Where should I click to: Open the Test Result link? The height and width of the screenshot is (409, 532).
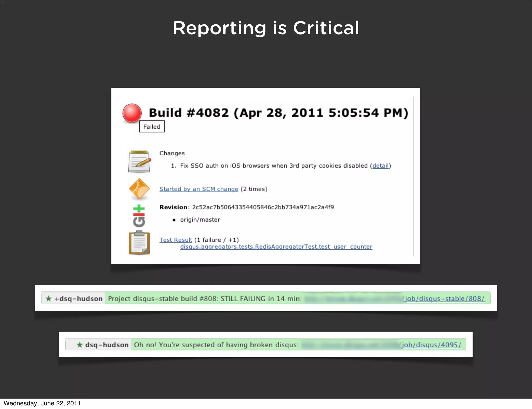click(176, 240)
